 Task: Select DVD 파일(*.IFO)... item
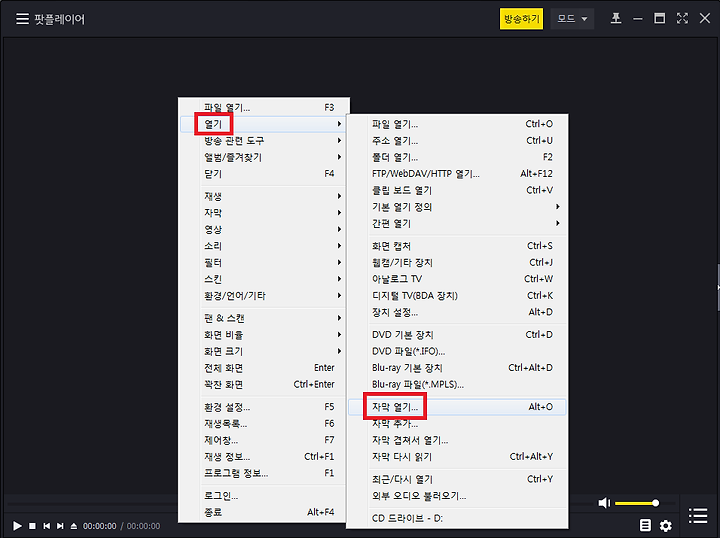[x=457, y=351]
